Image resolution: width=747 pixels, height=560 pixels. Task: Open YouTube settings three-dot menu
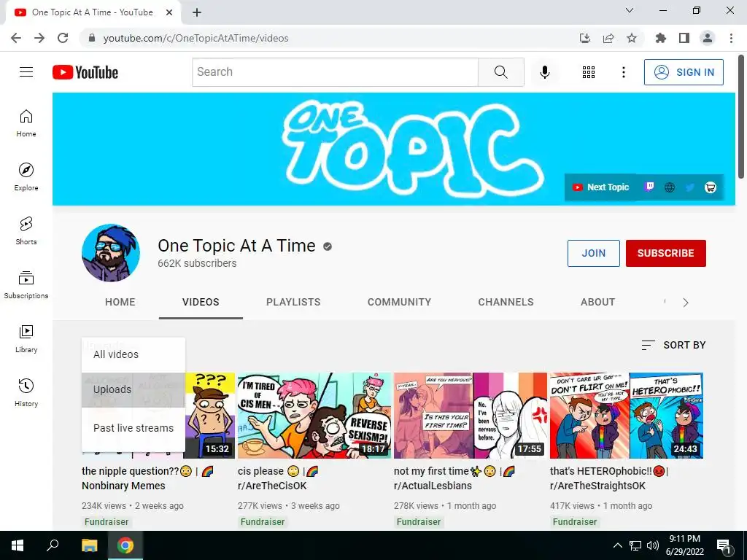(623, 72)
